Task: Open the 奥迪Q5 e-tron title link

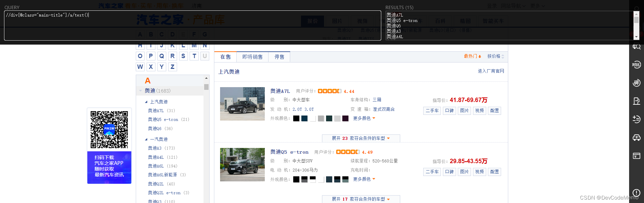Action: (289, 152)
